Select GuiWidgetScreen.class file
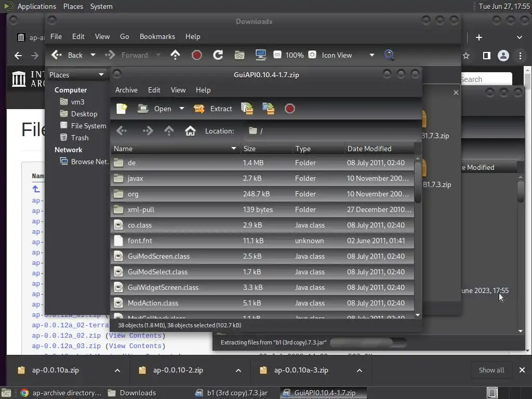Screen dimensions: 532x399 (x=262, y=288)
